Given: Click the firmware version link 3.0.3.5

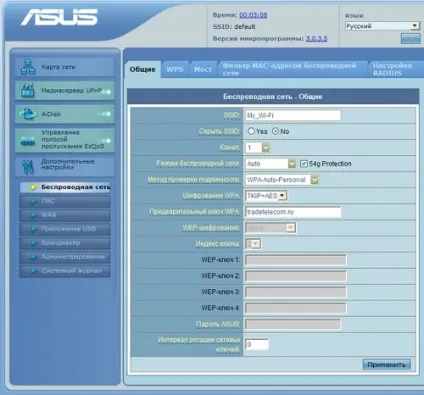Looking at the screenshot, I should (x=317, y=38).
